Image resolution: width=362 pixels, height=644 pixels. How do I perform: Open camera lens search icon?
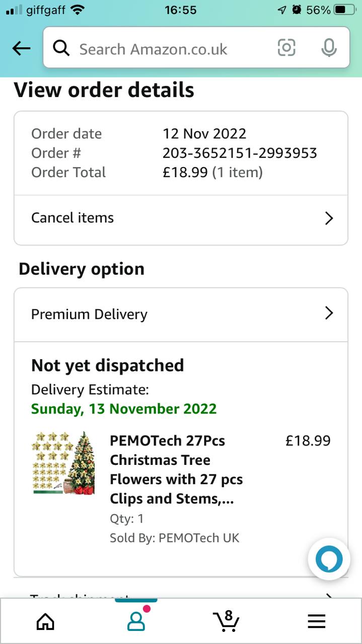[x=286, y=48]
